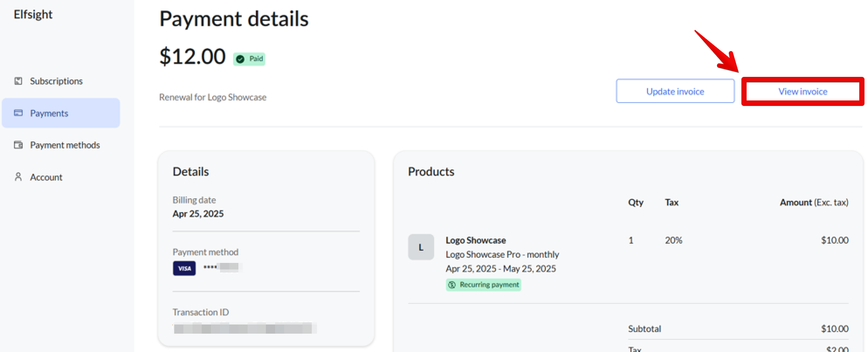The image size is (868, 352).
Task: Click the green Paid checkmark icon
Action: 240,59
